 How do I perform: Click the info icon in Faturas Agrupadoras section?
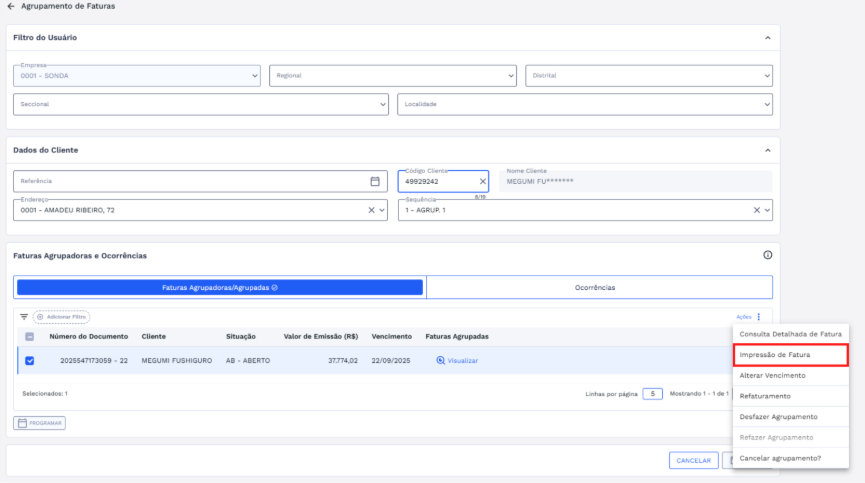tap(766, 255)
